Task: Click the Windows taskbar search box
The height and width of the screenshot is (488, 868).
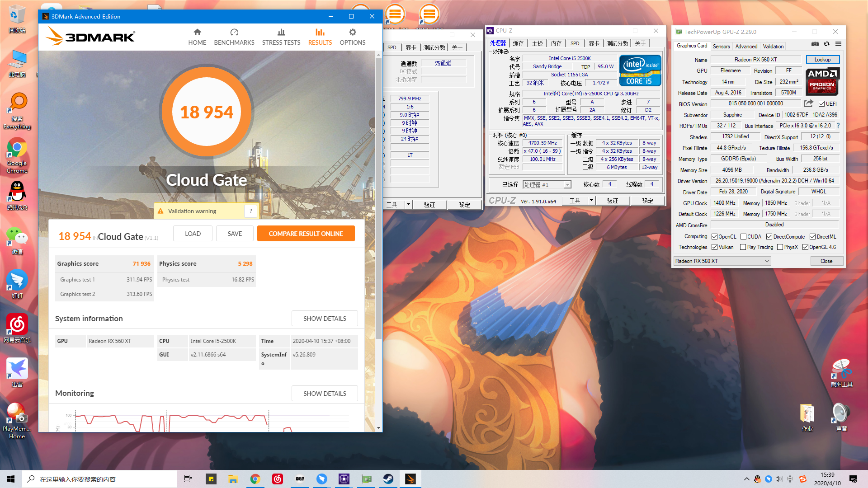Action: point(99,479)
